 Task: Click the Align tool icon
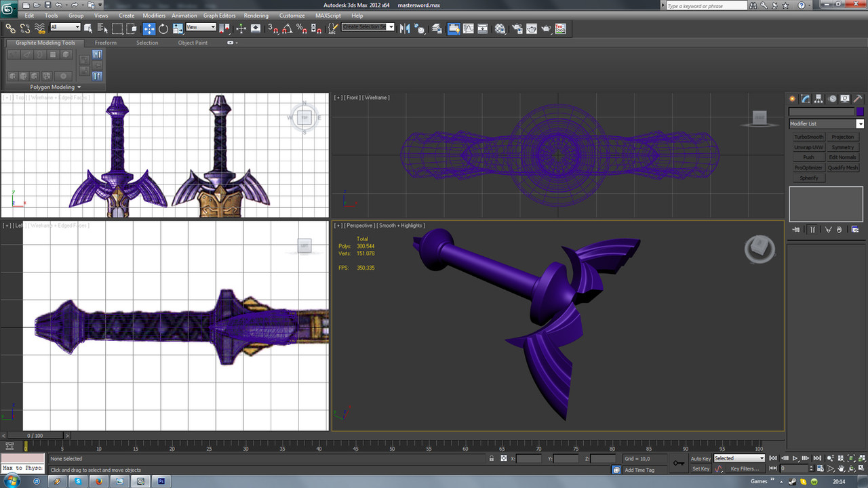tap(420, 28)
